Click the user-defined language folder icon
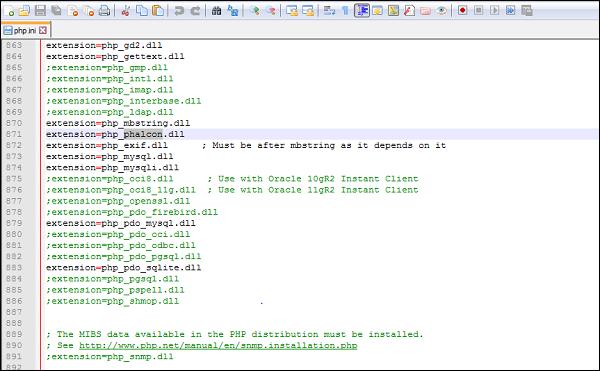600x371 pixels. coord(378,11)
